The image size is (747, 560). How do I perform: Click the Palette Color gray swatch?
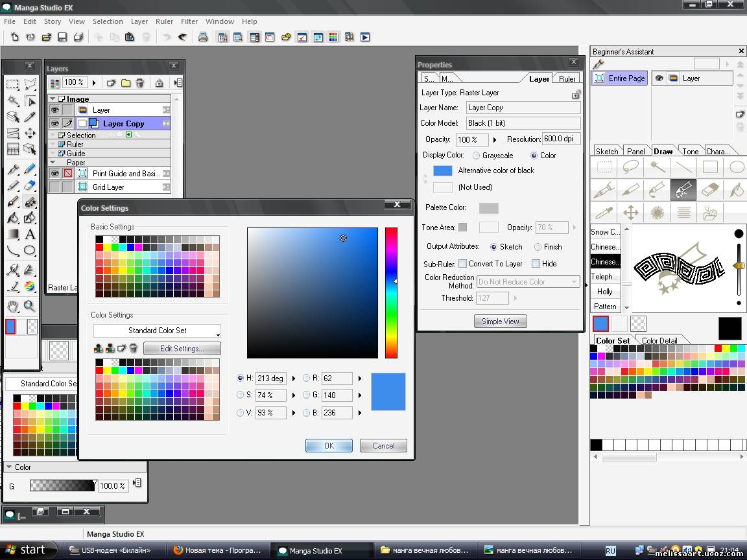489,208
